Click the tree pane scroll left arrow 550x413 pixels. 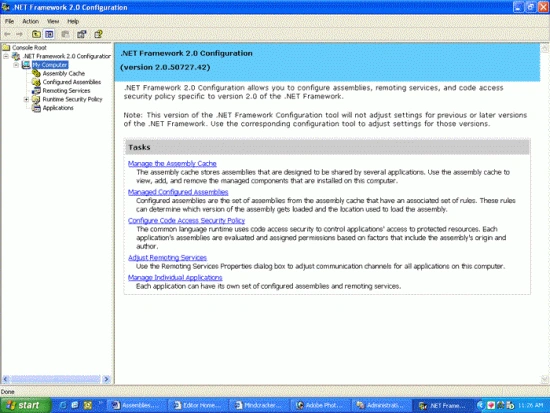[x=6, y=379]
